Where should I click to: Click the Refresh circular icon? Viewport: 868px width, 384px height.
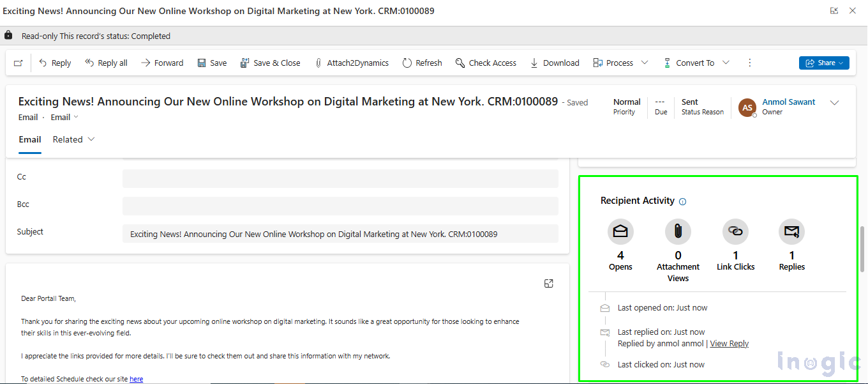407,63
